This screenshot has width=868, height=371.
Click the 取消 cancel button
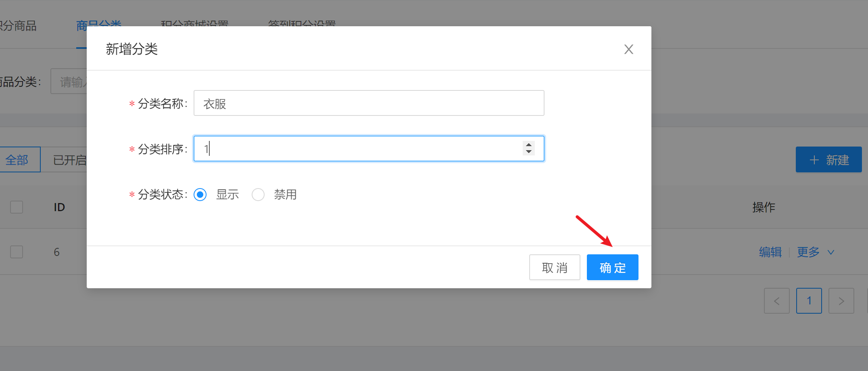click(x=555, y=267)
